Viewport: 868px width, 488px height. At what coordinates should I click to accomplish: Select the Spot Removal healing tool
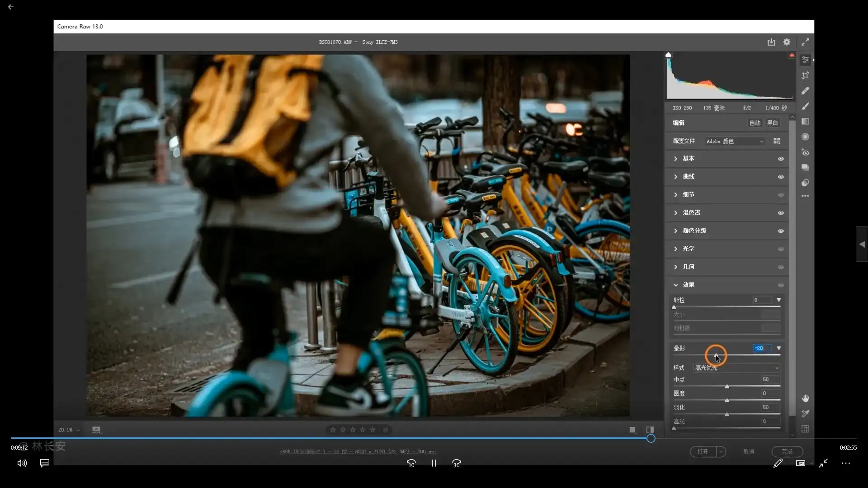tap(805, 91)
